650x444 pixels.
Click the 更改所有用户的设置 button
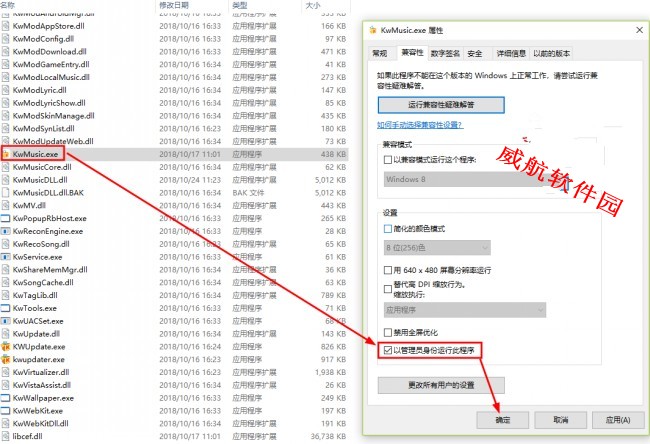coord(441,385)
